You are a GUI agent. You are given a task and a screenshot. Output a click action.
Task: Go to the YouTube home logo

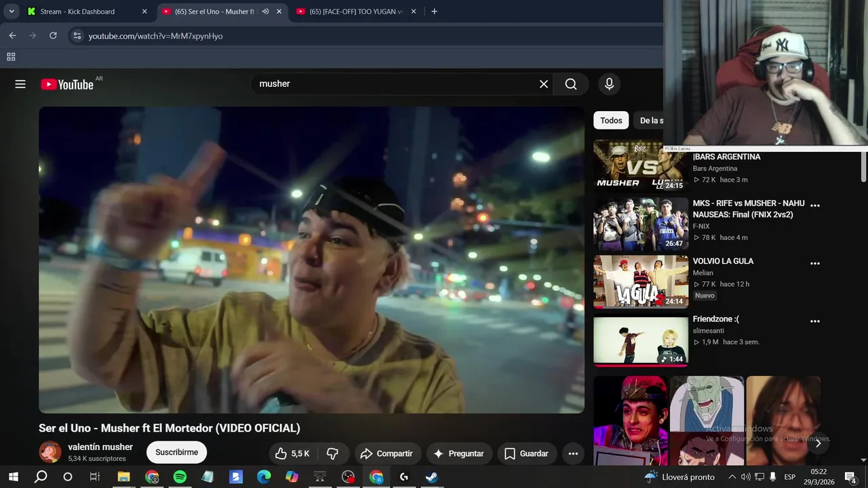pos(67,84)
